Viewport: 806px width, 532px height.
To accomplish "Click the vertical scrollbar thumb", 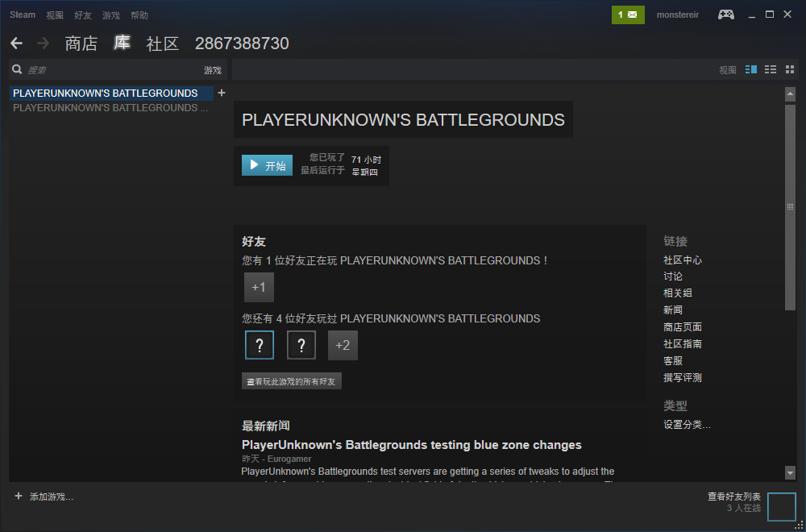I will pyautogui.click(x=790, y=206).
